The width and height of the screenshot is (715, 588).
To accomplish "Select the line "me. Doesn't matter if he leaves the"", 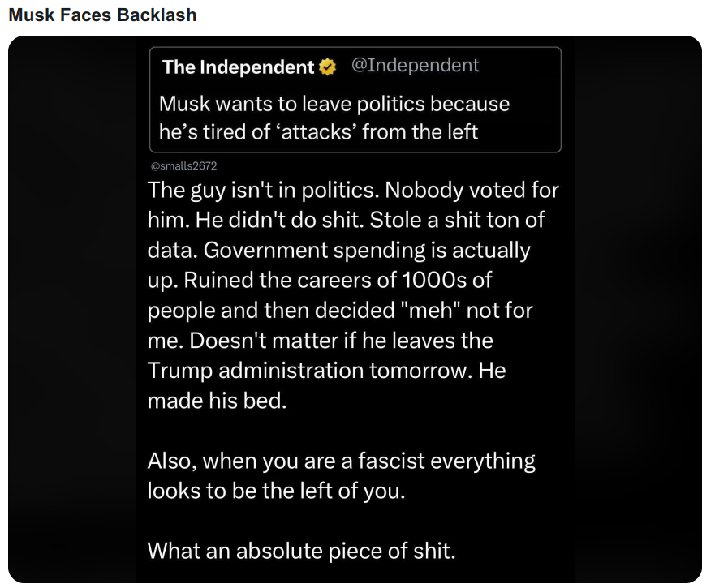I will pos(320,341).
